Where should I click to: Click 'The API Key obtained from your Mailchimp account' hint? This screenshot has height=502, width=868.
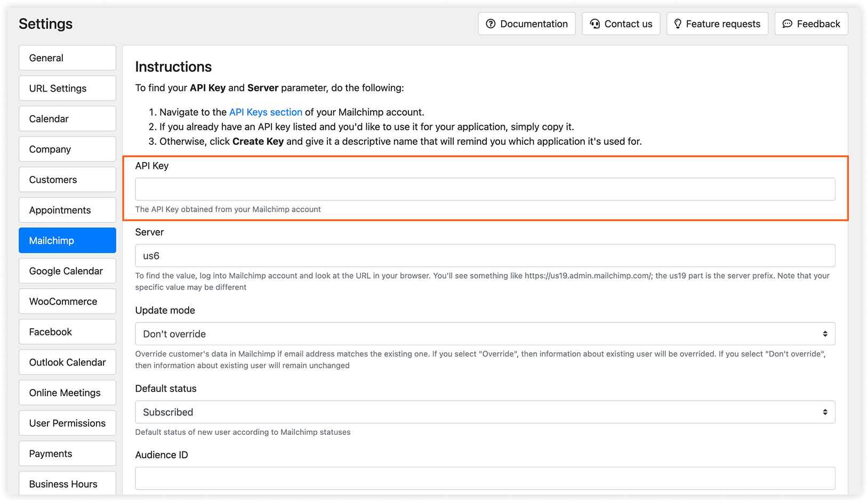(228, 209)
